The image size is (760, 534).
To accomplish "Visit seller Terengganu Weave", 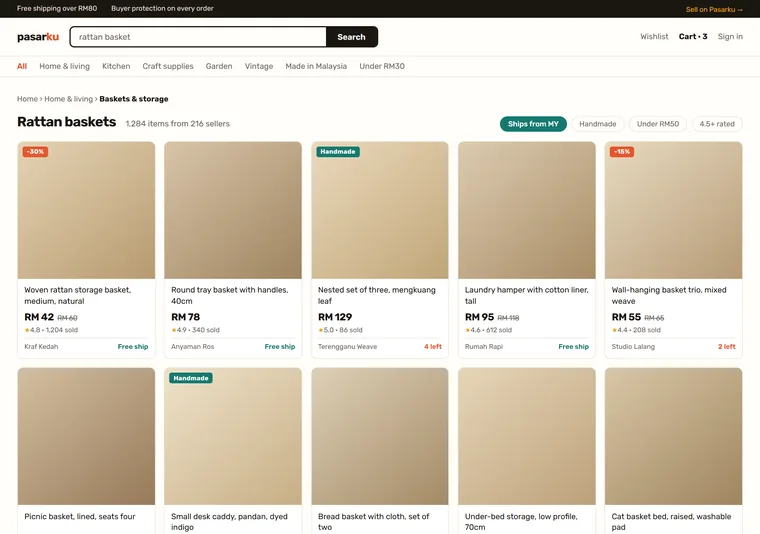I will pos(348,347).
